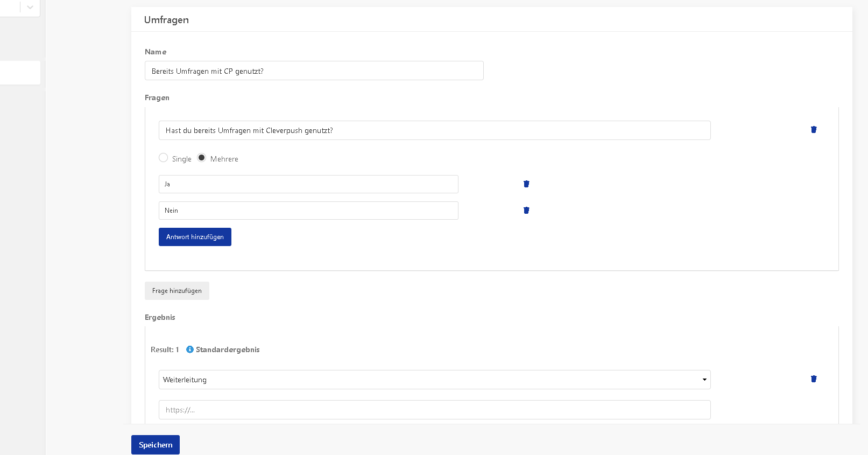The image size is (868, 455).
Task: Click into the 'Nein' answer field
Action: (x=308, y=211)
